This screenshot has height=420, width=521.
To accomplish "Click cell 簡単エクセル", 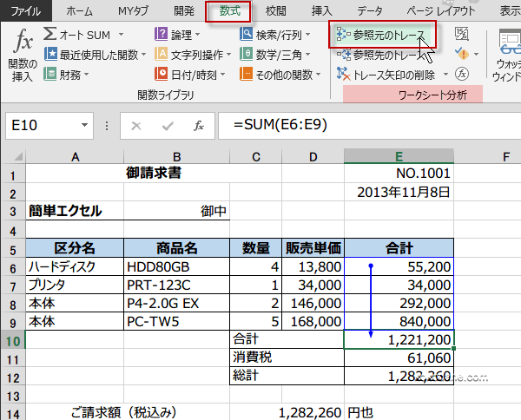I will (75, 211).
